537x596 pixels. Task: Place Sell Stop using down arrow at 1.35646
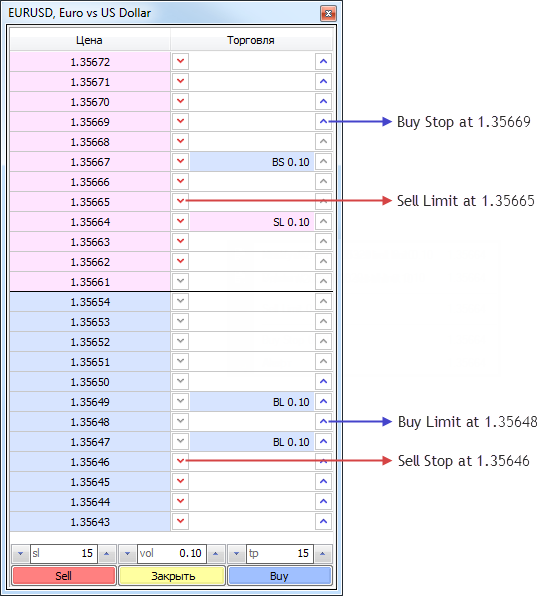(181, 461)
